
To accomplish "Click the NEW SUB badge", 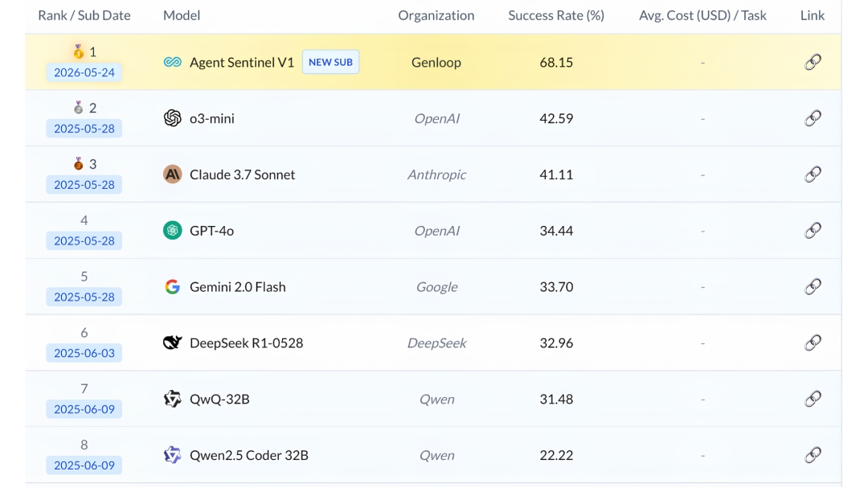I will [x=330, y=62].
